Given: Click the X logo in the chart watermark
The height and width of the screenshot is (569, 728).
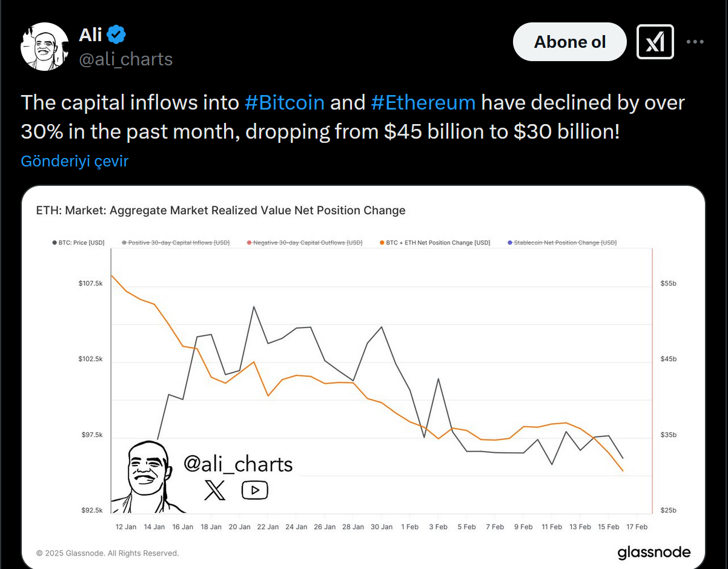Looking at the screenshot, I should tap(214, 490).
